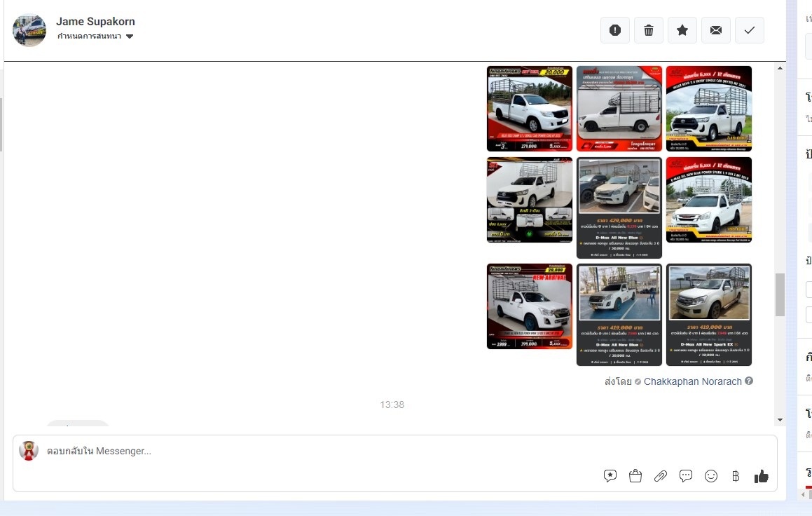Send a thumbs up like
The width and height of the screenshot is (812, 516).
[762, 475]
